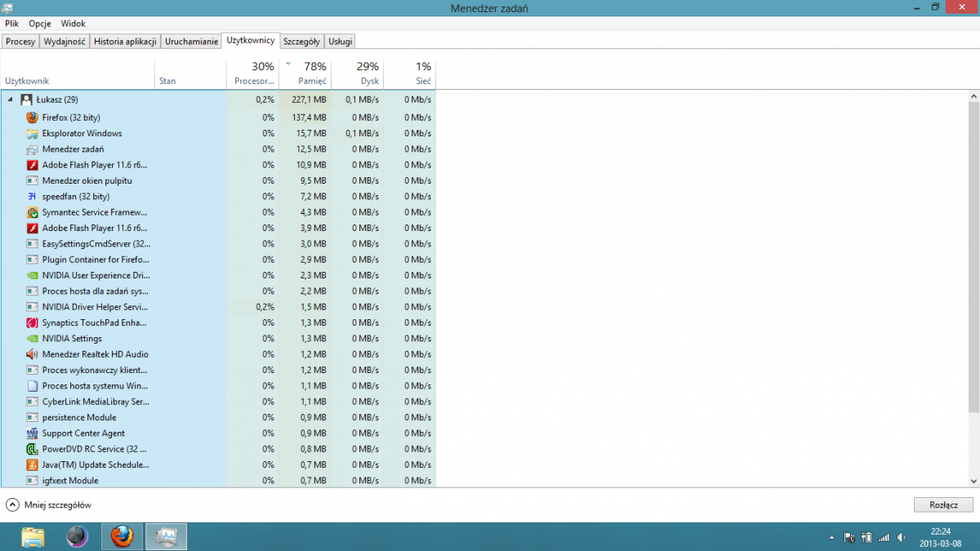Viewport: 980px width, 551px height.
Task: Open the Historia aplikacji tab
Action: pyautogui.click(x=125, y=42)
